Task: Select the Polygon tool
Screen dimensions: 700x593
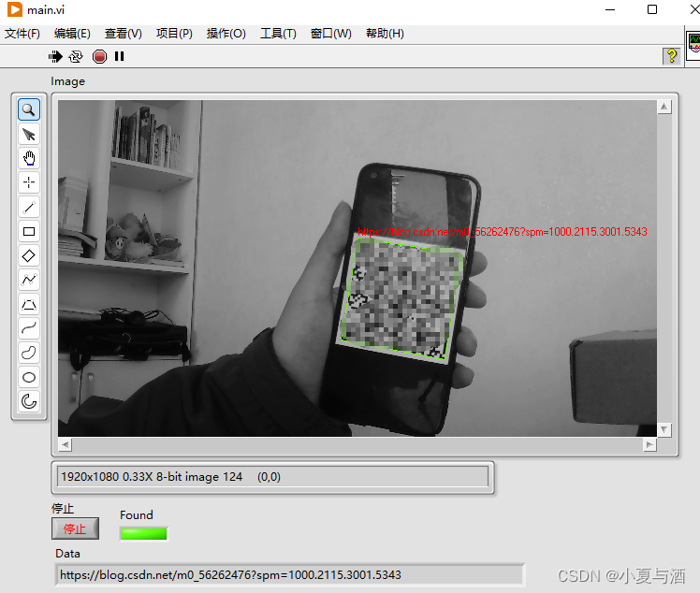Action: [29, 304]
